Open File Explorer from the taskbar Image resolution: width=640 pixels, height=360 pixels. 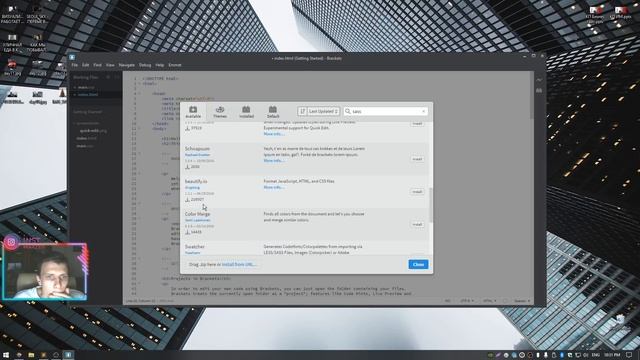pyautogui.click(x=31, y=355)
